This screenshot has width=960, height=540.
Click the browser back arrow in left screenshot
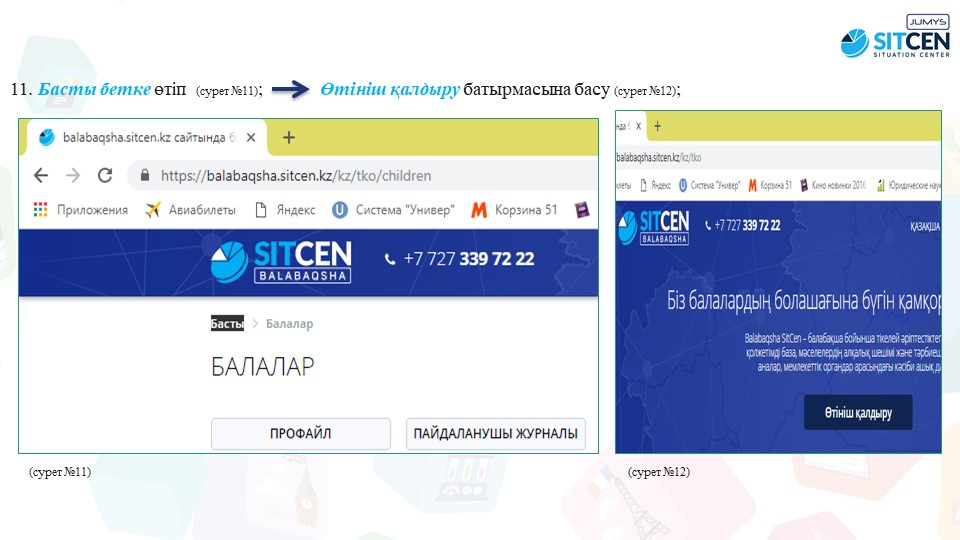[x=41, y=175]
